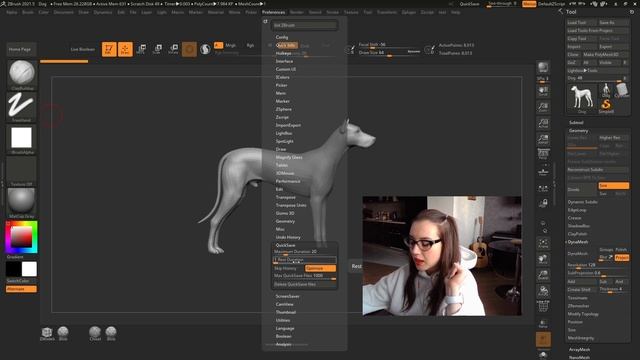Toggle the Alternate color button
This screenshot has height=360, width=640.
click(21, 289)
